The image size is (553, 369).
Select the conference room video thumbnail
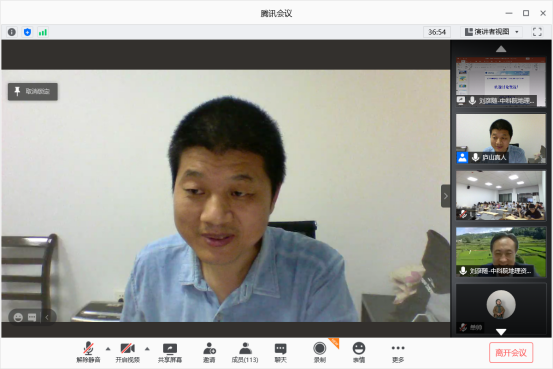pyautogui.click(x=501, y=196)
